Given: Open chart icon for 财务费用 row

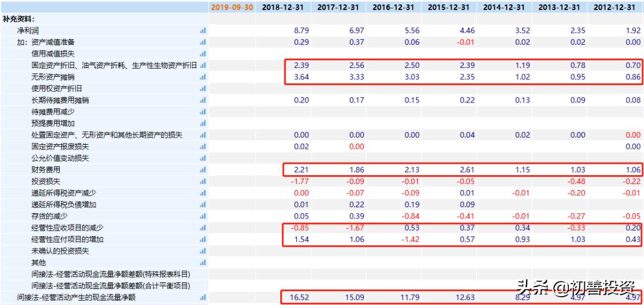Looking at the screenshot, I should pos(203,170).
